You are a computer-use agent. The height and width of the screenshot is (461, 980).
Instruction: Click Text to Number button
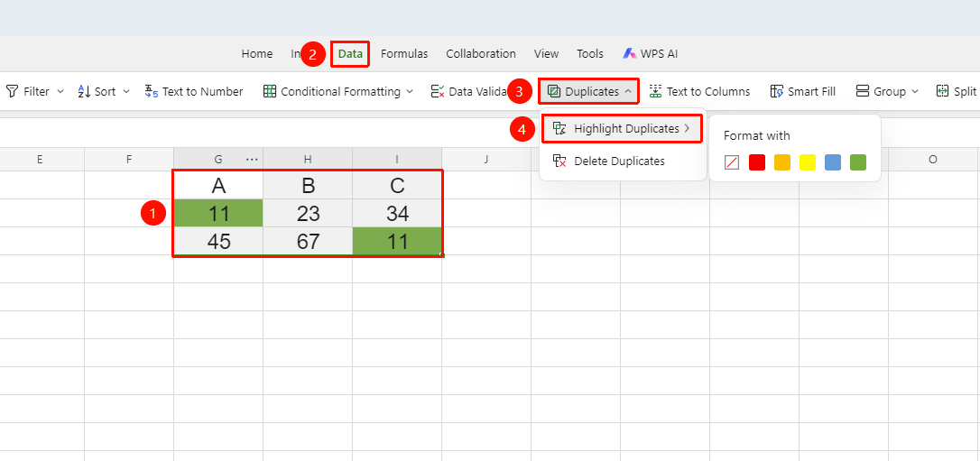click(194, 91)
